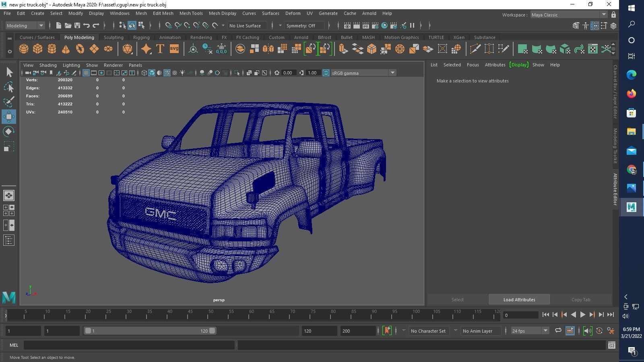Switch to the Rigging shelf tab
This screenshot has height=362, width=644.
[141, 37]
